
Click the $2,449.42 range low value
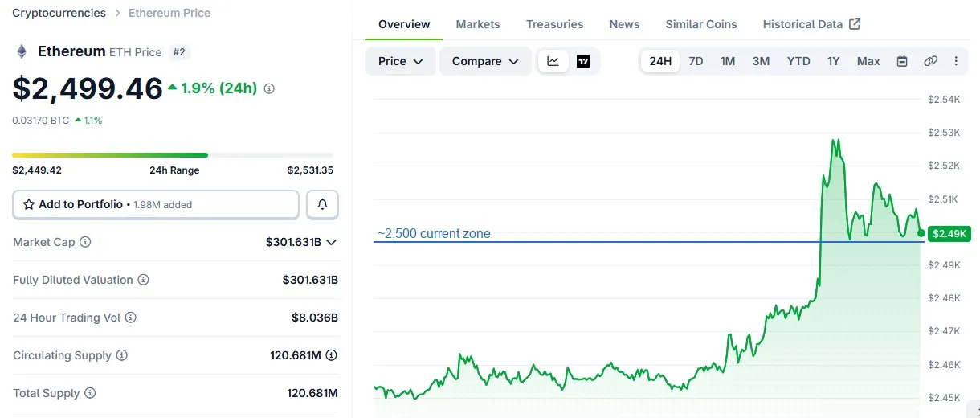(x=37, y=170)
